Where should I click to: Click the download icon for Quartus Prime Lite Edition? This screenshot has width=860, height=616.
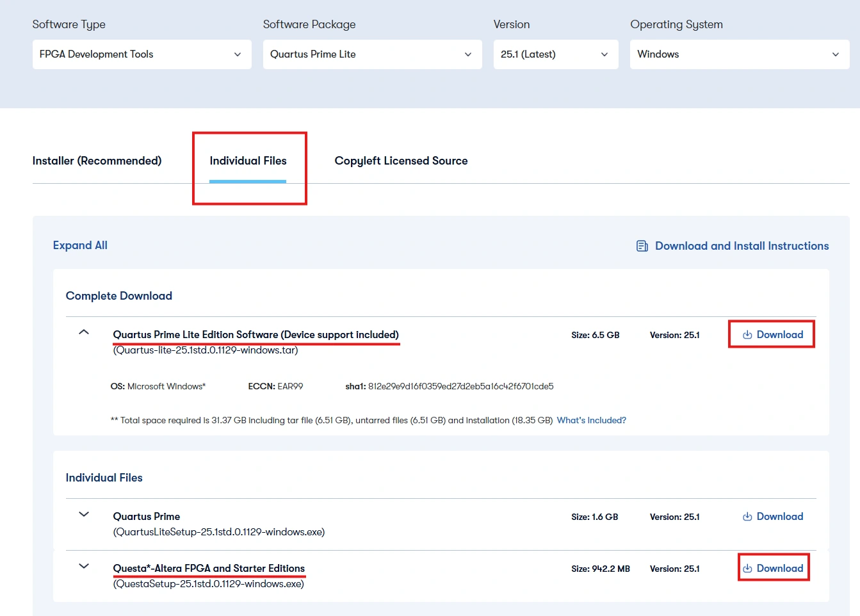747,335
